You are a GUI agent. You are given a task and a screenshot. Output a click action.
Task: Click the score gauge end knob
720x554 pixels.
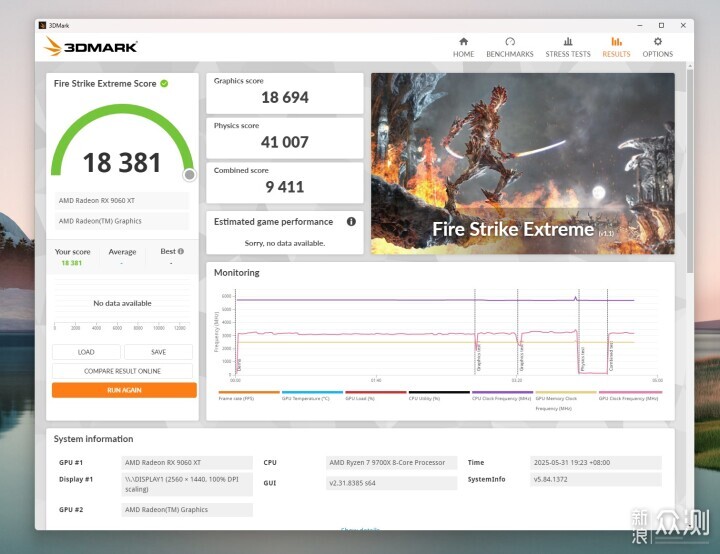[189, 175]
